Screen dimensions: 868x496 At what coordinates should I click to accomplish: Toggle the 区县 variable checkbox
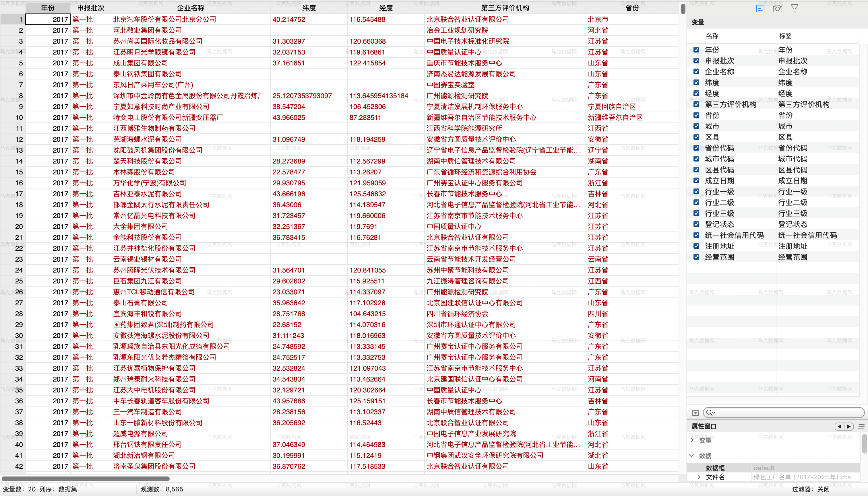(696, 137)
